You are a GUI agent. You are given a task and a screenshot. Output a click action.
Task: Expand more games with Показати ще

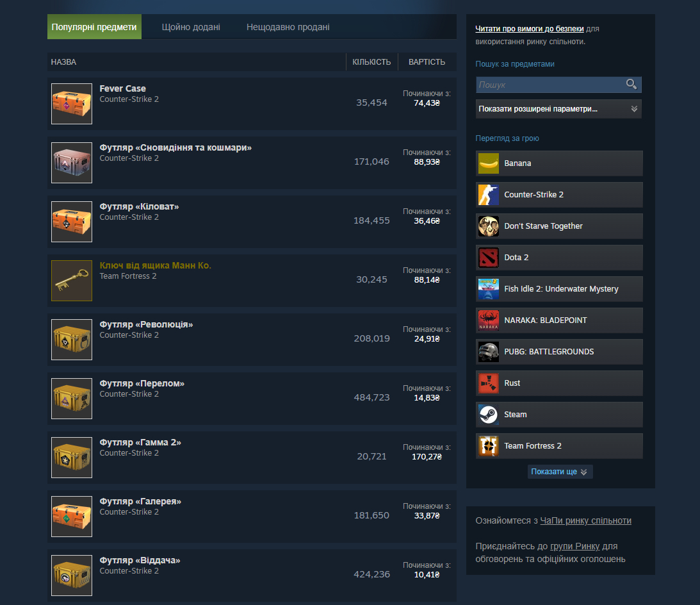[560, 472]
